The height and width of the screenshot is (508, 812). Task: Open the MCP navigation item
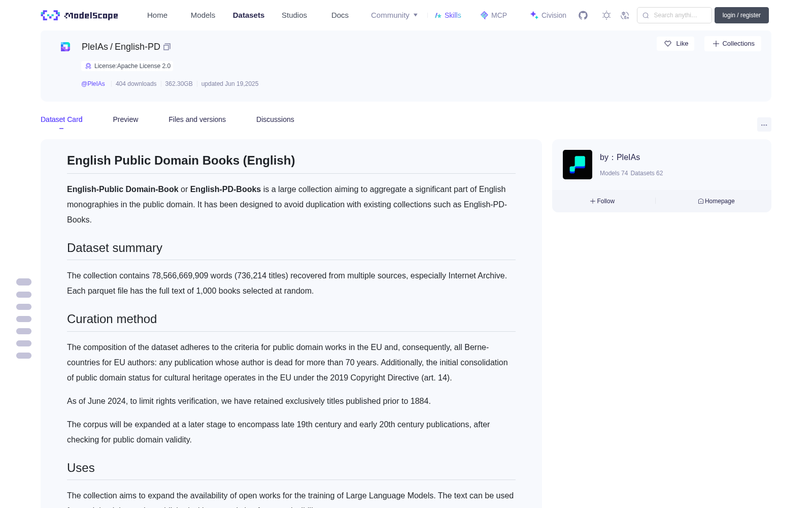tap(494, 15)
